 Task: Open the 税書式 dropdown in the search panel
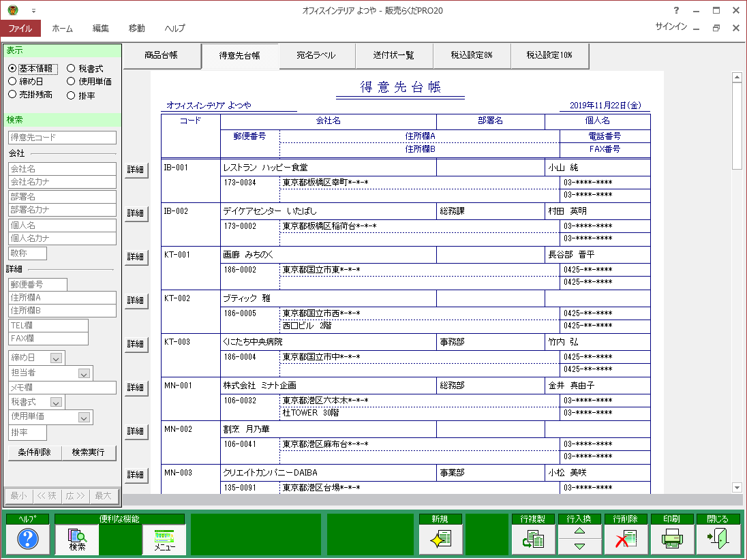(56, 403)
